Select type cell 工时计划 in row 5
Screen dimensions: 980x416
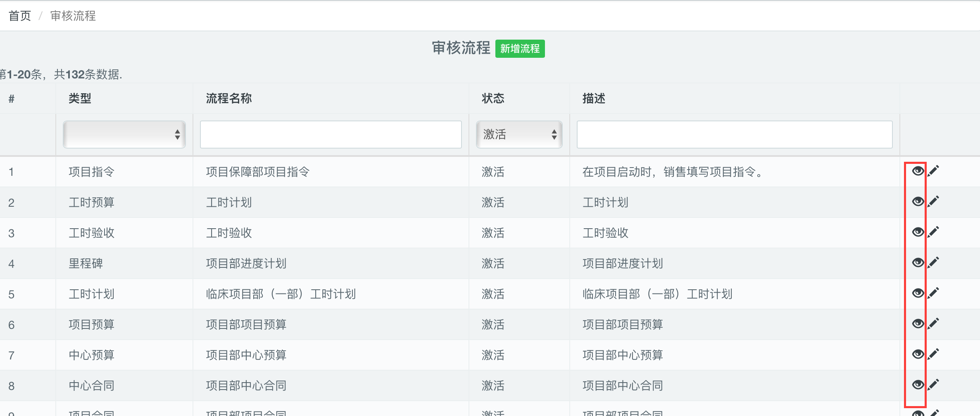point(91,294)
